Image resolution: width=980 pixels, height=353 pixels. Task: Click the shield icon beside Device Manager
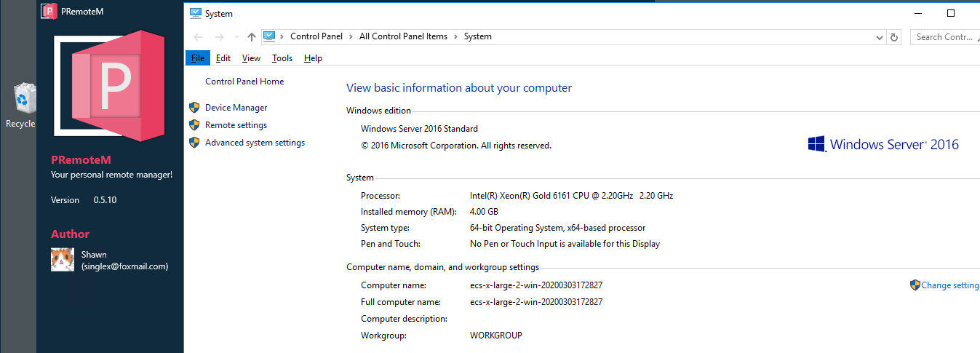(194, 107)
